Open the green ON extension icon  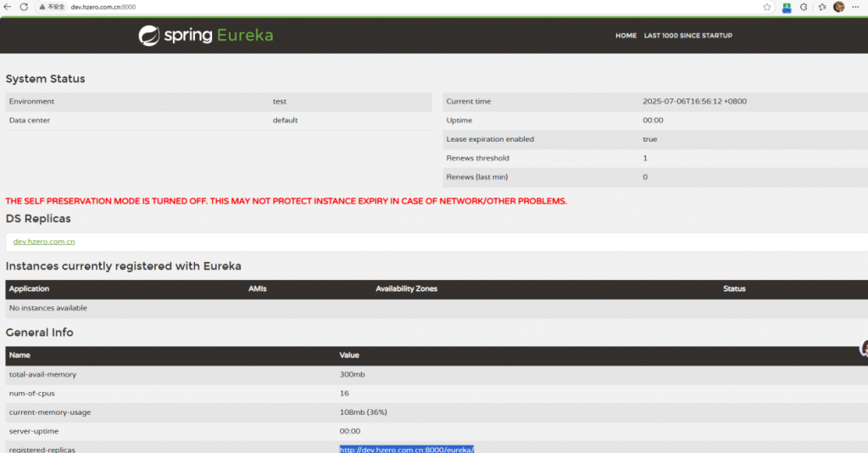coord(787,7)
